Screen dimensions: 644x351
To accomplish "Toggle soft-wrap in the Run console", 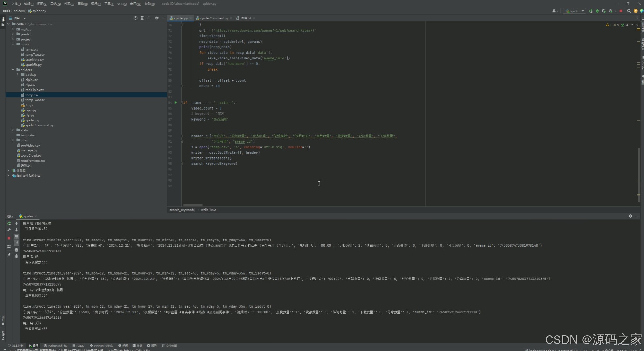I will click(16, 237).
